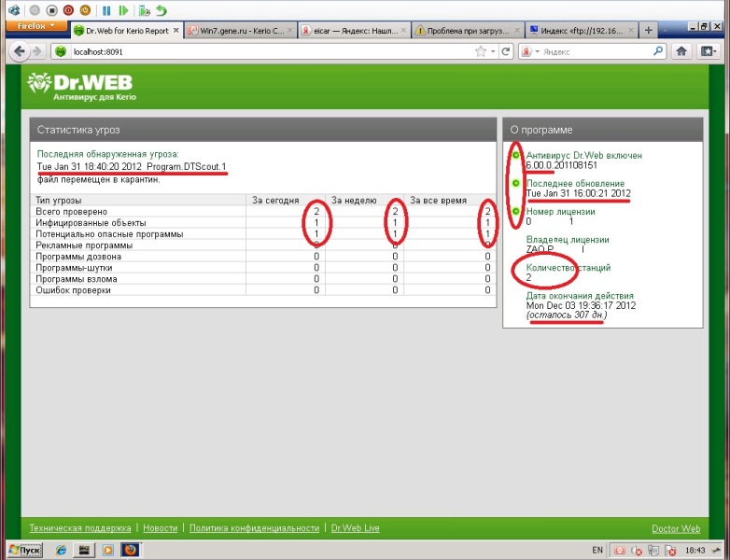Go back with the browser back arrow
This screenshot has height=560, width=730.
19,51
